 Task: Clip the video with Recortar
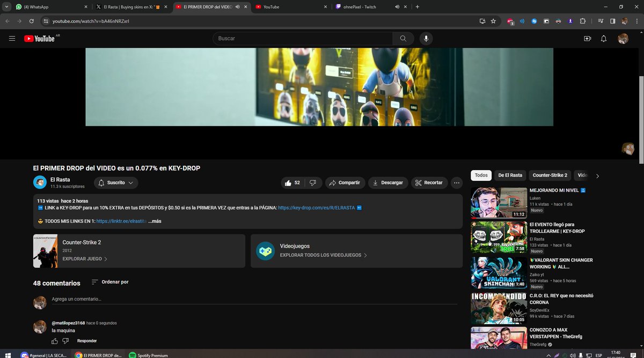tap(429, 182)
